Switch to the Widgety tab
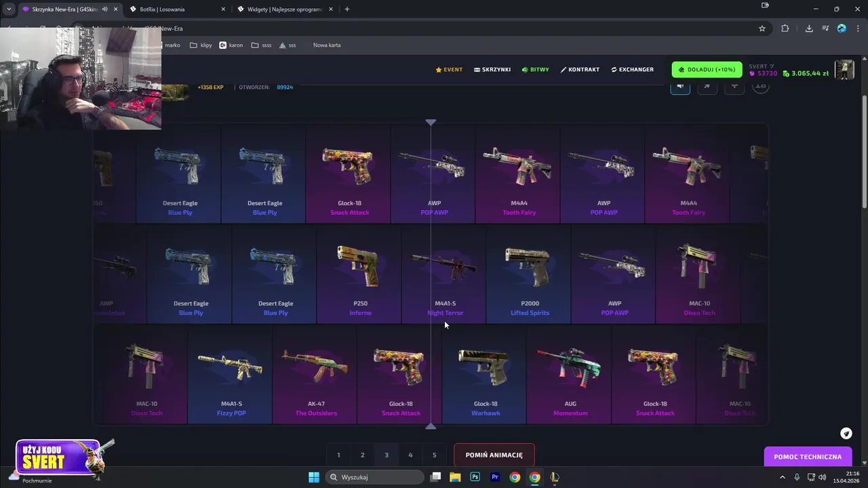The image size is (868, 488). 285,9
